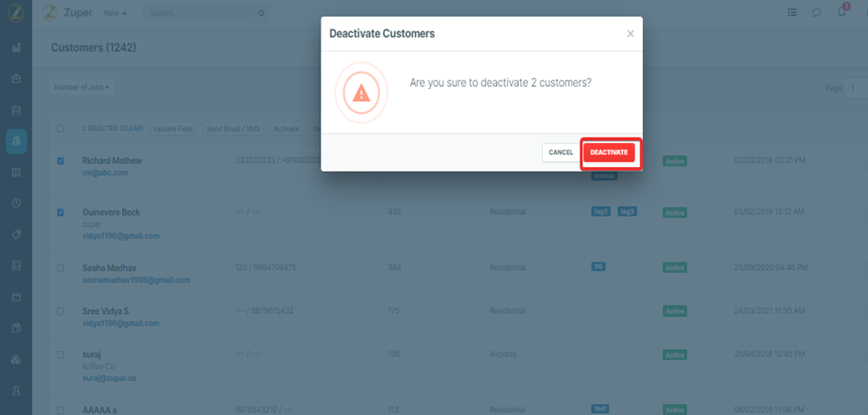Open the user profile icon in sidebar

pyautogui.click(x=16, y=390)
